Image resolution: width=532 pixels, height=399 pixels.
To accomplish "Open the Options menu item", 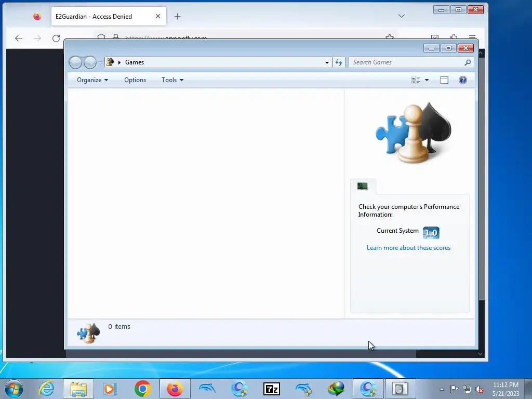I will coord(135,80).
